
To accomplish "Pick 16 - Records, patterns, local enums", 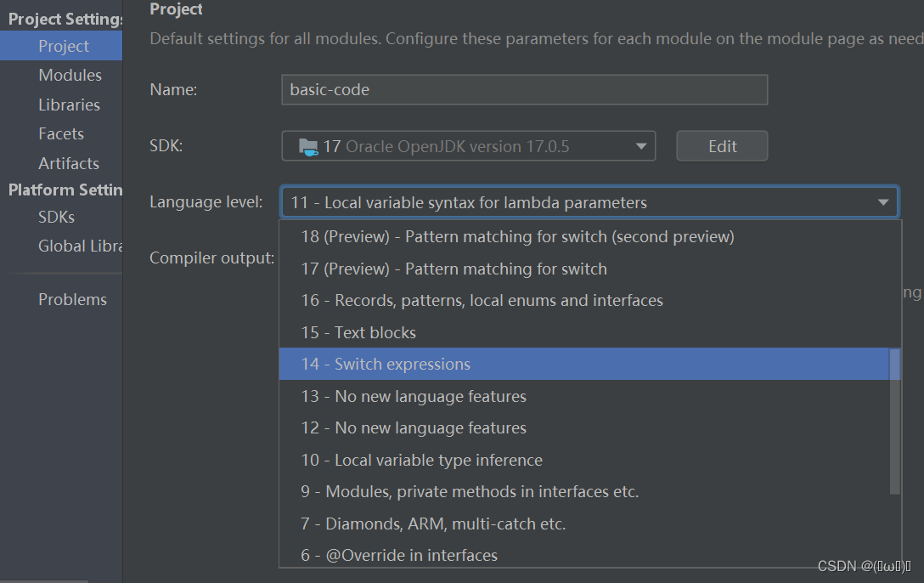I will 584,301.
